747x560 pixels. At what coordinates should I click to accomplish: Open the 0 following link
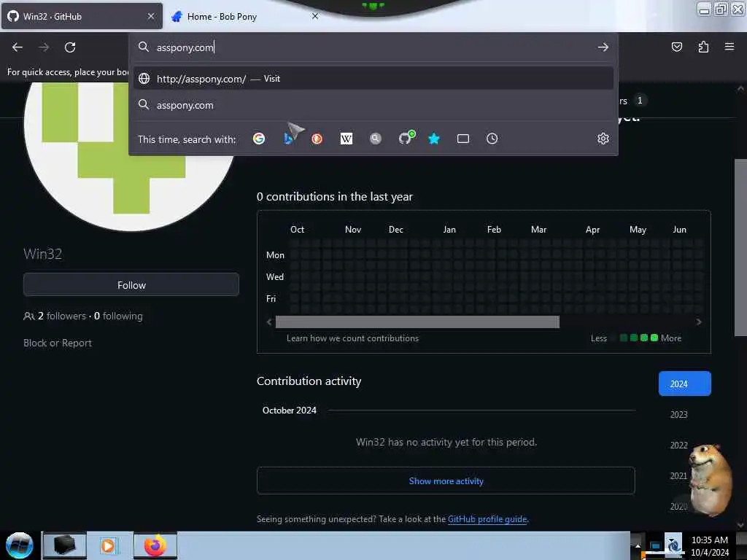(x=118, y=316)
